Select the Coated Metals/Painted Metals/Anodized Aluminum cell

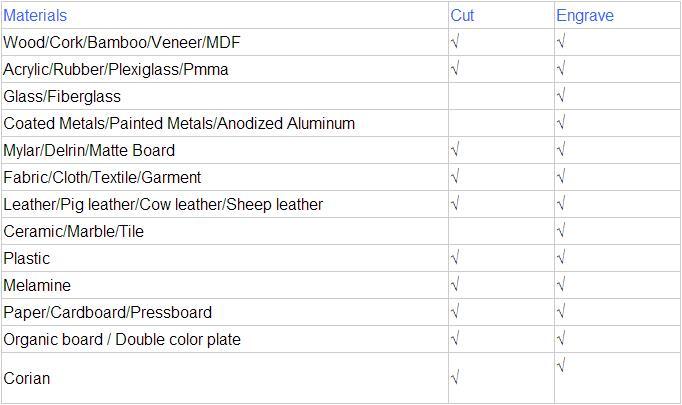pyautogui.click(x=180, y=123)
